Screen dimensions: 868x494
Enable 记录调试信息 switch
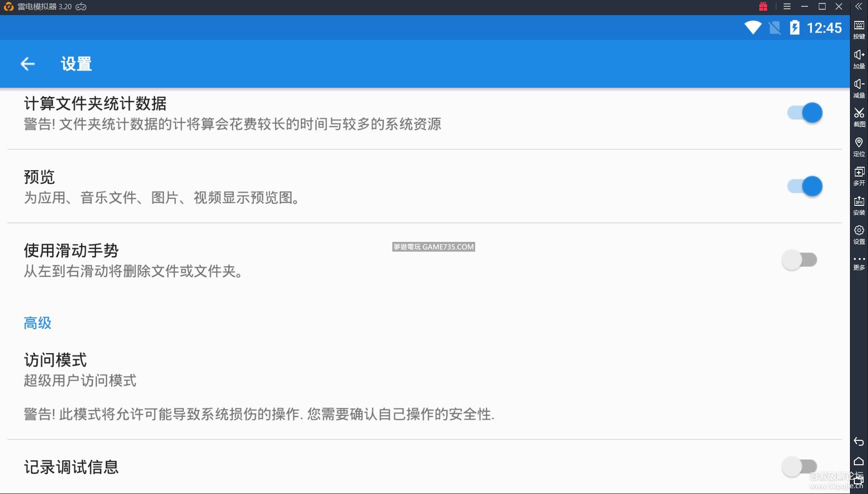pyautogui.click(x=799, y=467)
